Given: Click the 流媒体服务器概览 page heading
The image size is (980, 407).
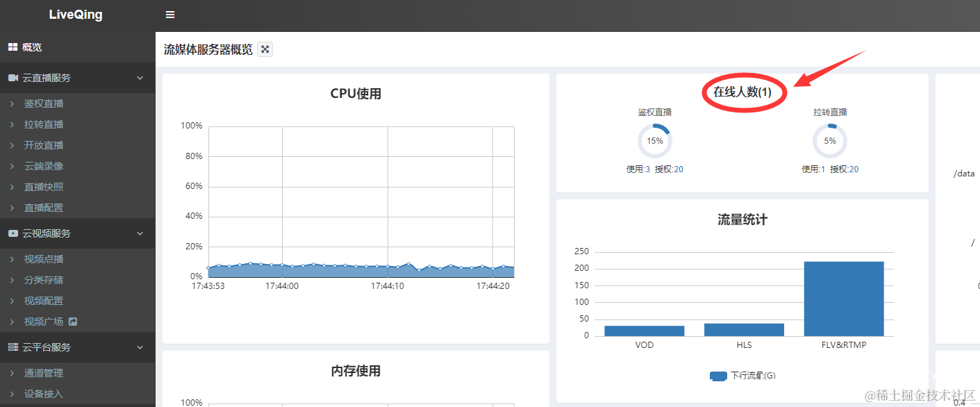Looking at the screenshot, I should click(208, 49).
